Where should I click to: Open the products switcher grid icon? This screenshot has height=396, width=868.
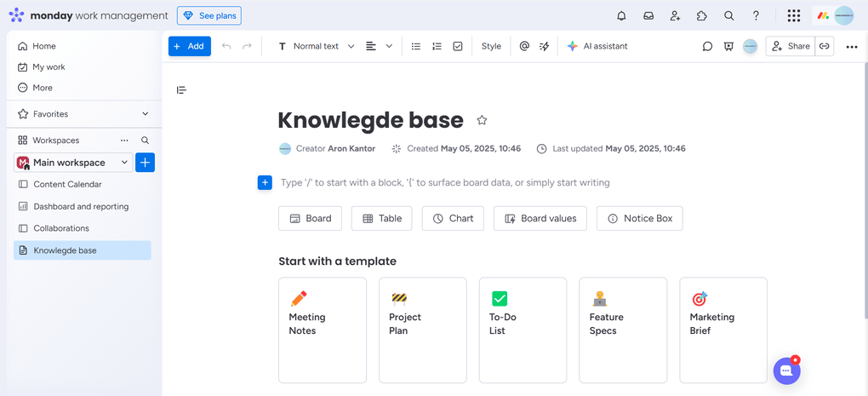tap(794, 15)
